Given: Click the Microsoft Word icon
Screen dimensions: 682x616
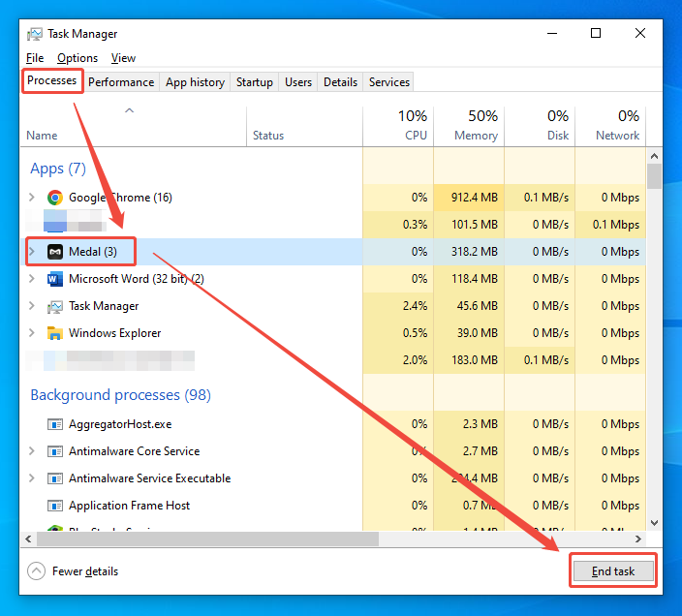Looking at the screenshot, I should [x=55, y=279].
